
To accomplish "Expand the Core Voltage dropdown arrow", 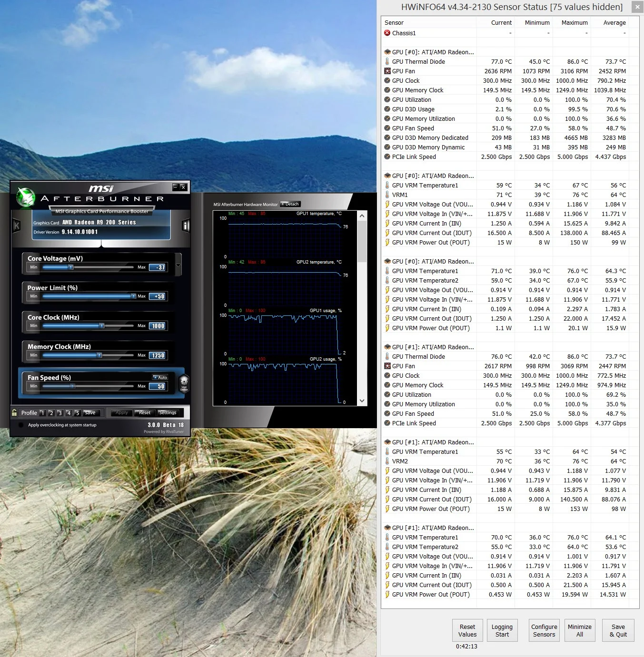I will [178, 265].
